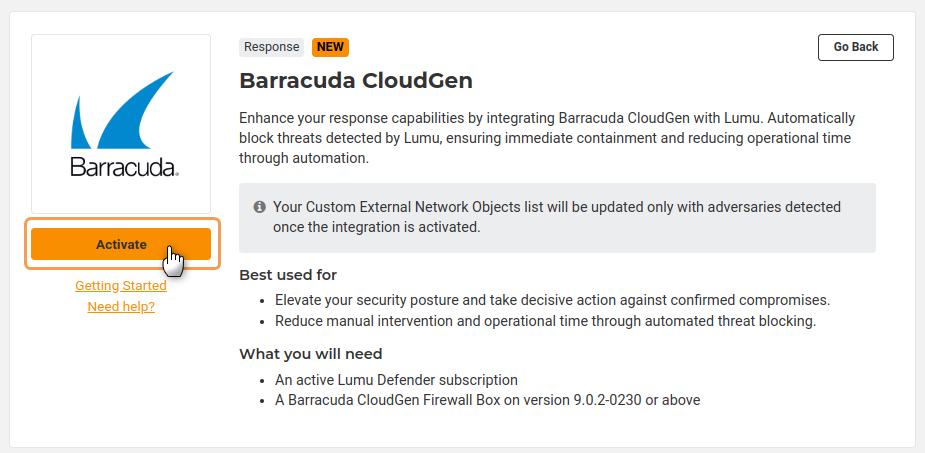Image resolution: width=925 pixels, height=453 pixels.
Task: Click the orange NEW badge
Action: (330, 47)
